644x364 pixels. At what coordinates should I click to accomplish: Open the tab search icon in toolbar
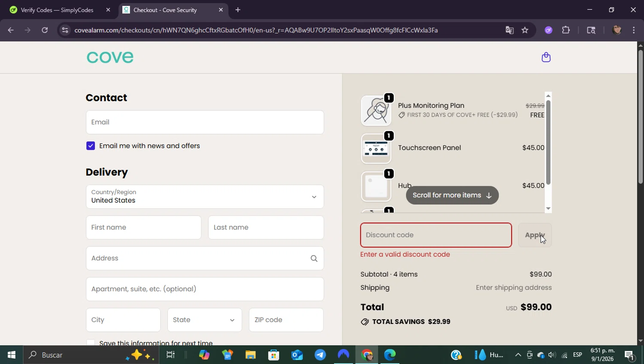click(591, 30)
